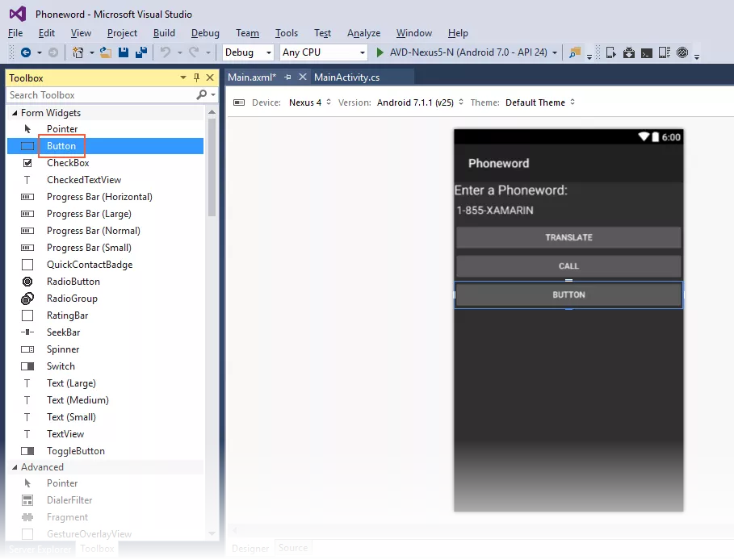
Task: Click the Enter a Phoneword label in designer
Action: pyautogui.click(x=510, y=190)
